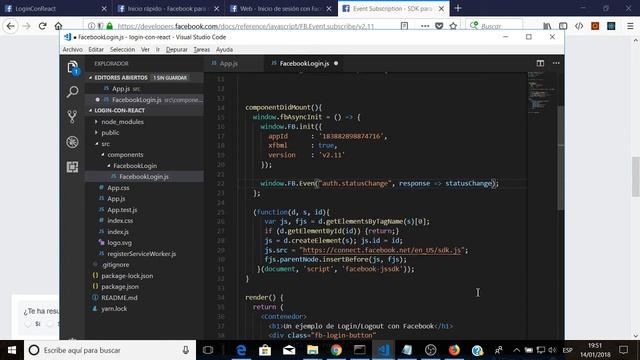640x360 pixels.
Task: Show Firefox sidebars icon
Action: pos(563,26)
